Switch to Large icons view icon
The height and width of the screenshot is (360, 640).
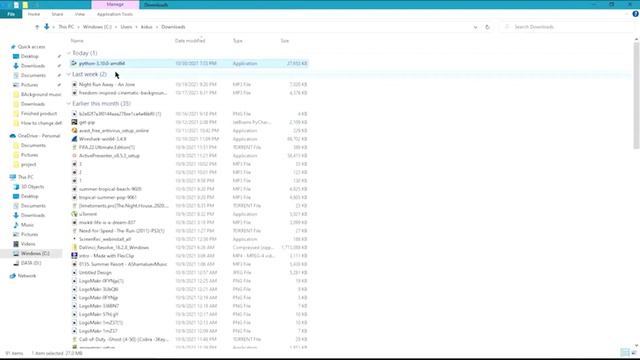pos(633,353)
